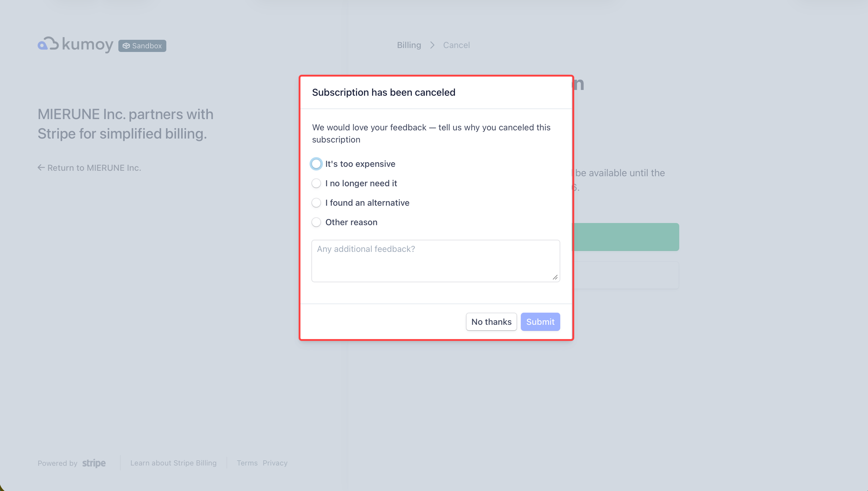Click the back arrow before Return to MIERUNE

click(41, 167)
